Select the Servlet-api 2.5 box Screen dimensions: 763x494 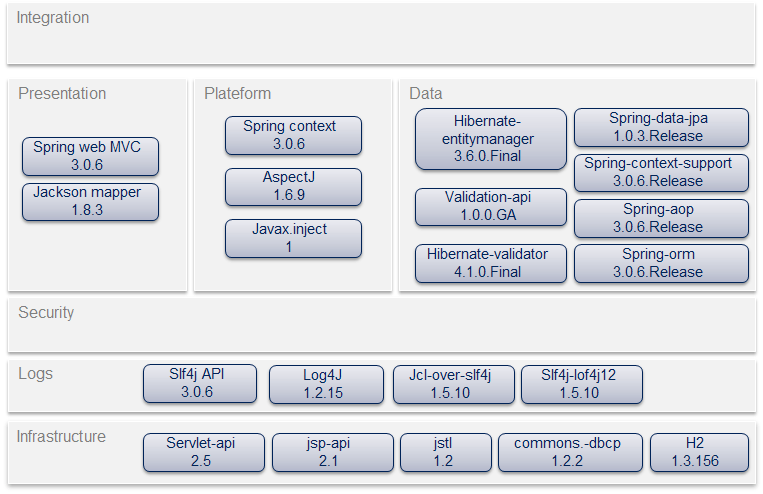pos(203,452)
